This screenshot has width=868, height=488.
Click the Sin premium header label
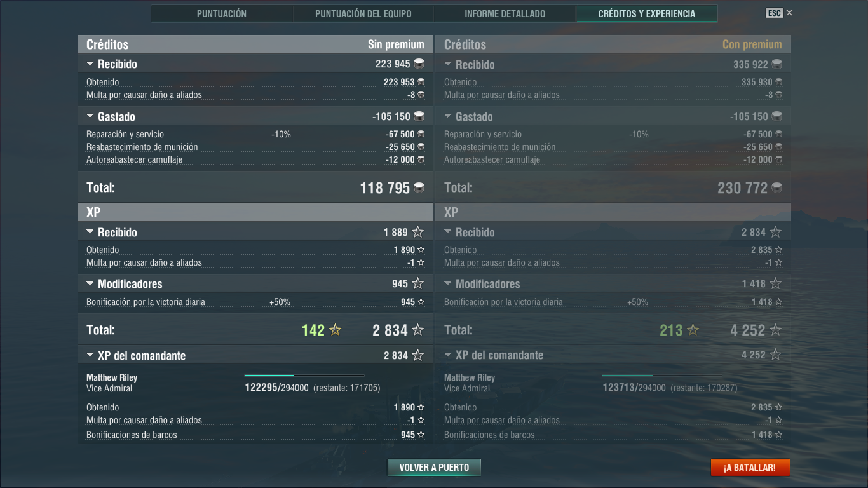(x=396, y=44)
